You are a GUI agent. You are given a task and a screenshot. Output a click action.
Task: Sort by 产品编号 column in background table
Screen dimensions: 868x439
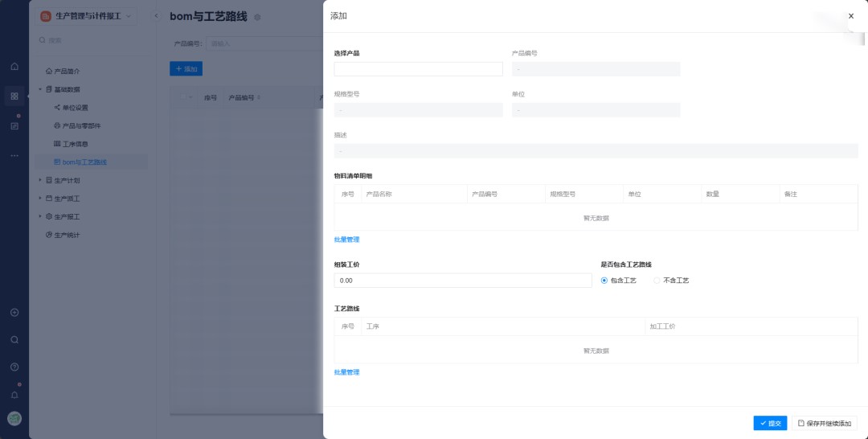click(259, 98)
